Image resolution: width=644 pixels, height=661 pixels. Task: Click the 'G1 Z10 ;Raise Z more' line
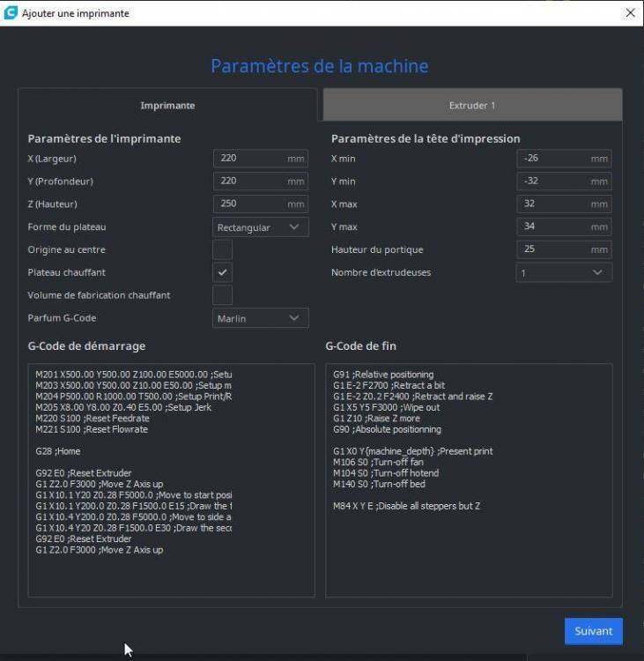coord(376,418)
